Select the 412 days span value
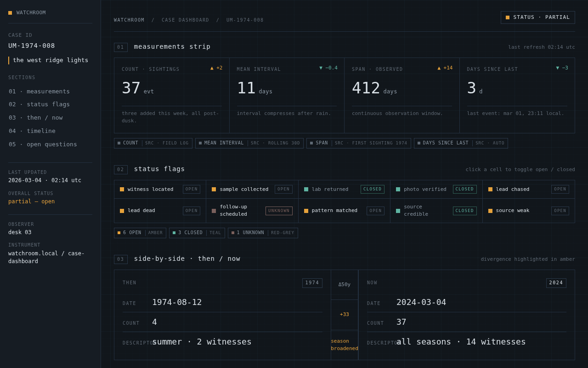The height and width of the screenshot is (368, 588). click(374, 88)
